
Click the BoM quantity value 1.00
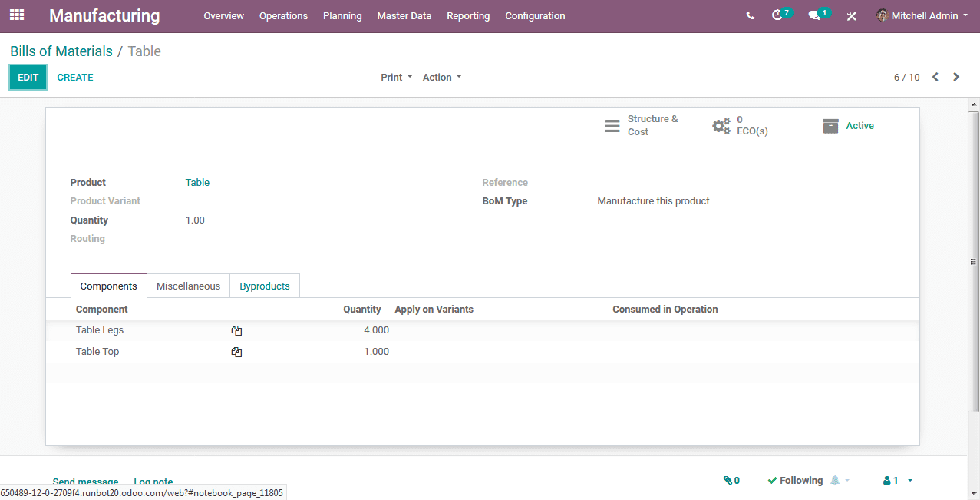[x=195, y=220]
